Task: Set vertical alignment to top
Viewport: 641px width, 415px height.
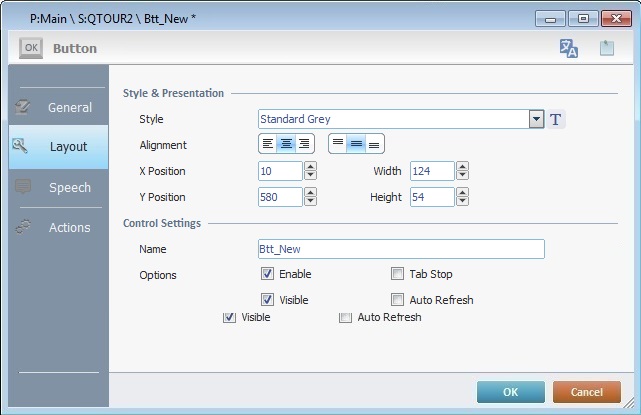Action: click(339, 144)
